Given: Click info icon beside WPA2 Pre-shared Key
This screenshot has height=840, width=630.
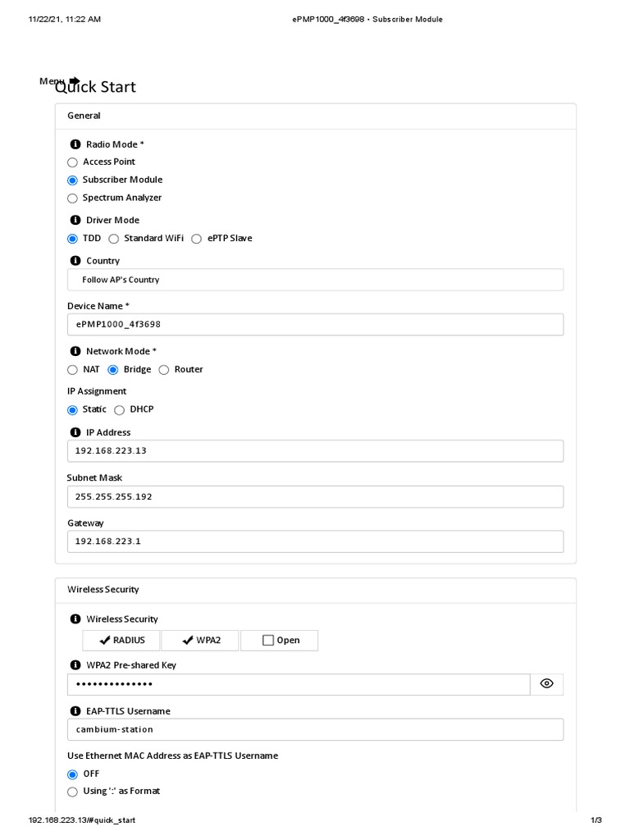Looking at the screenshot, I should [75, 665].
